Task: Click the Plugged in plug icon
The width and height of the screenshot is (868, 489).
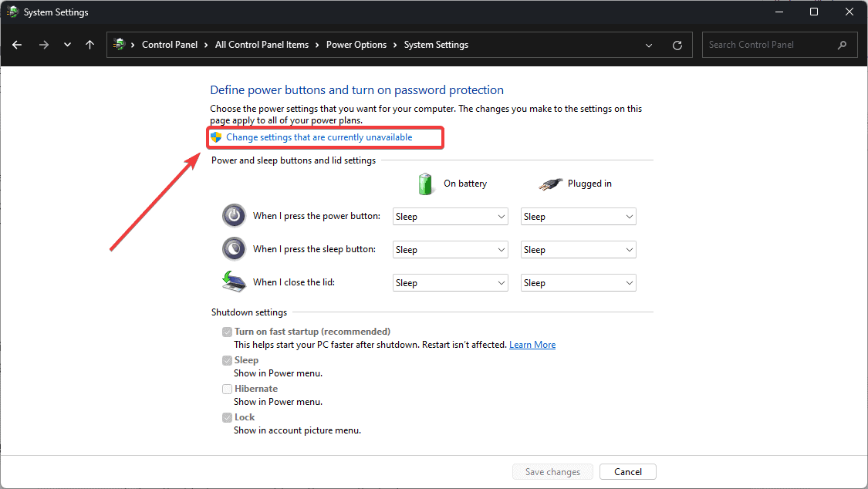Action: coord(550,184)
